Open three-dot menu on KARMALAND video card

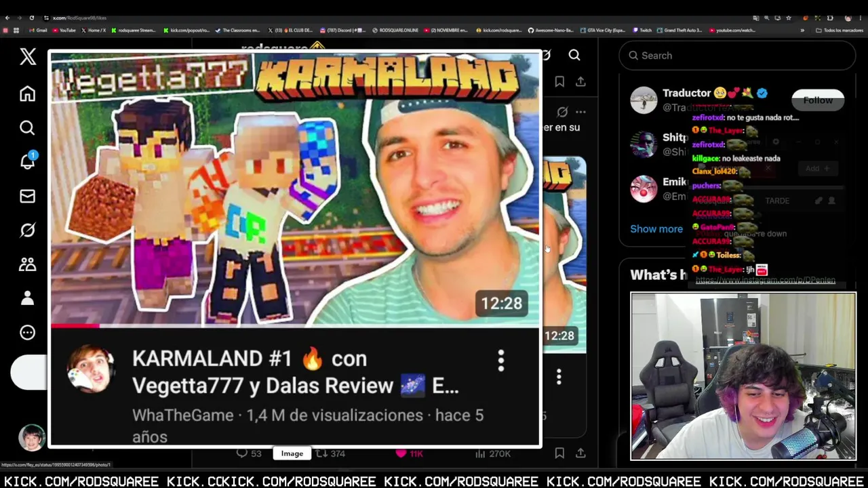pos(501,361)
